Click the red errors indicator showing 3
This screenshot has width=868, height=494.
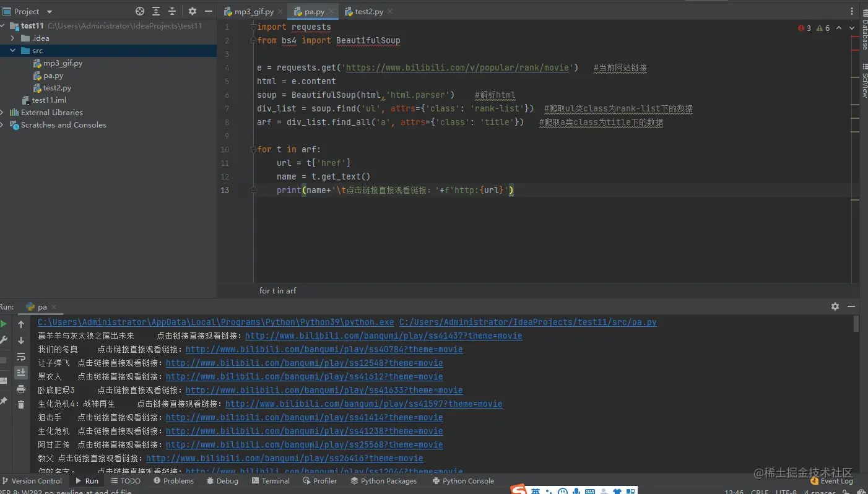point(804,28)
